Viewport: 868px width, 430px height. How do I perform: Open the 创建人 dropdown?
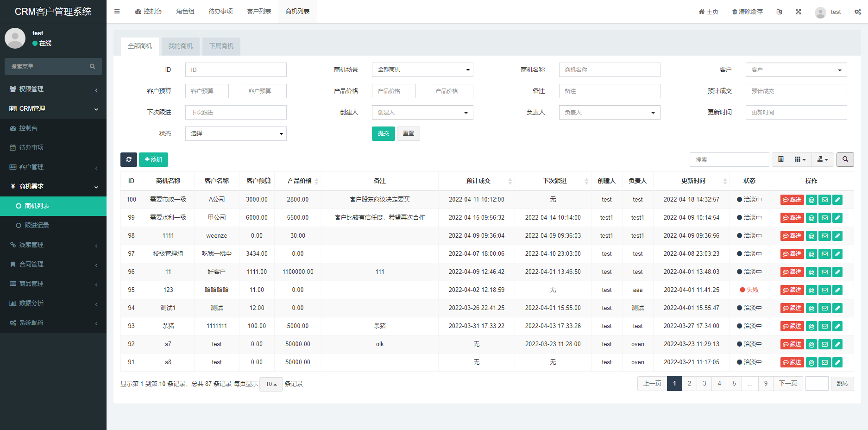(x=422, y=113)
